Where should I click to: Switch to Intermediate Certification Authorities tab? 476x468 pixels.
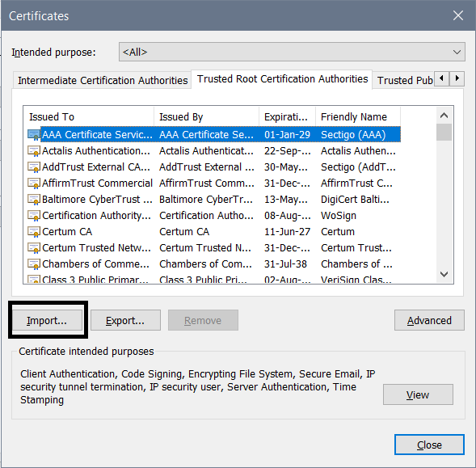(103, 81)
